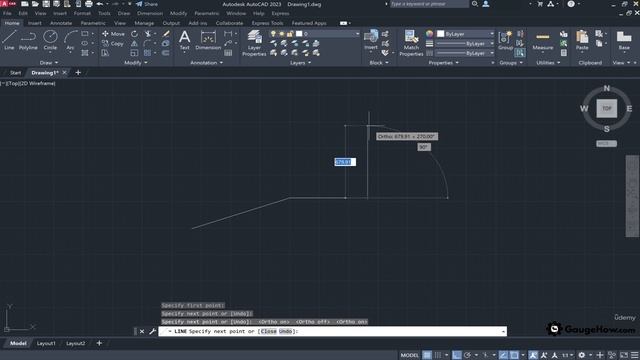Click the Stretch tool icon
Screen dimensions: 640x360
(x=105, y=53)
